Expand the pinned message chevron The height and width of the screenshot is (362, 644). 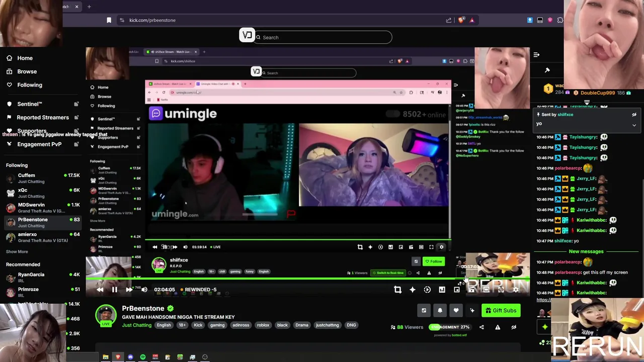[634, 125]
